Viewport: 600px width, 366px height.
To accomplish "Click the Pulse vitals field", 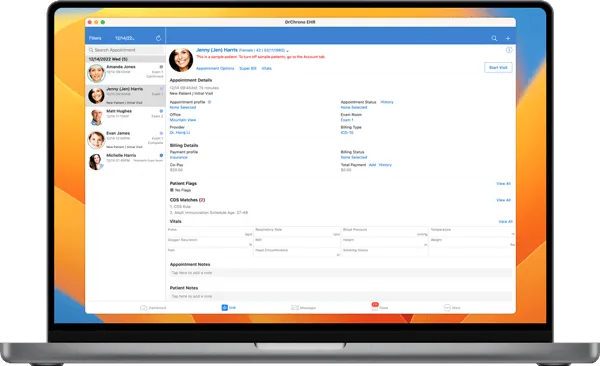I will [210, 232].
